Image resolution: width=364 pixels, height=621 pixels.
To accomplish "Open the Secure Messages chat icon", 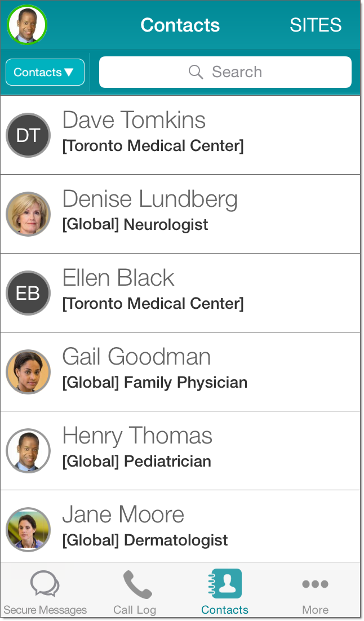I will point(45,584).
